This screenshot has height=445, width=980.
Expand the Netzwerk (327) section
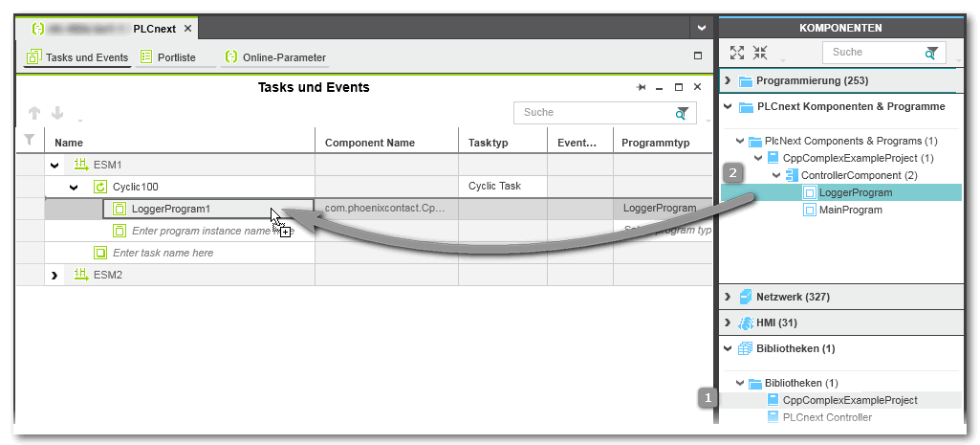pos(729,297)
